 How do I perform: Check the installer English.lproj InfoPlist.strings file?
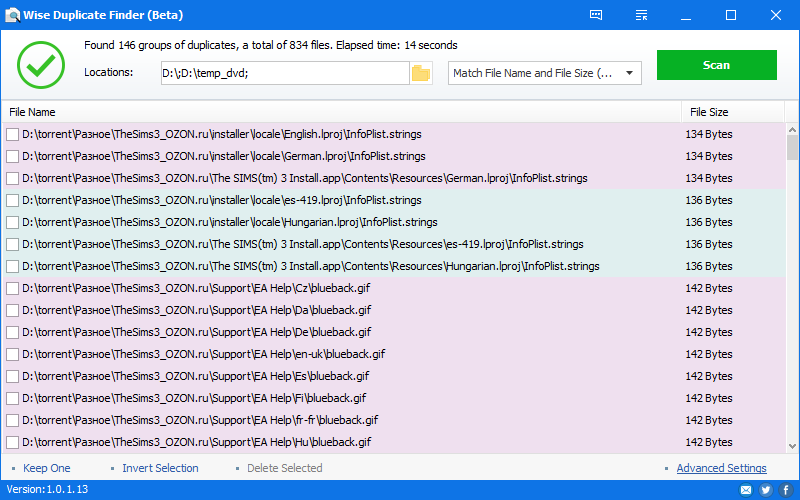[12, 134]
